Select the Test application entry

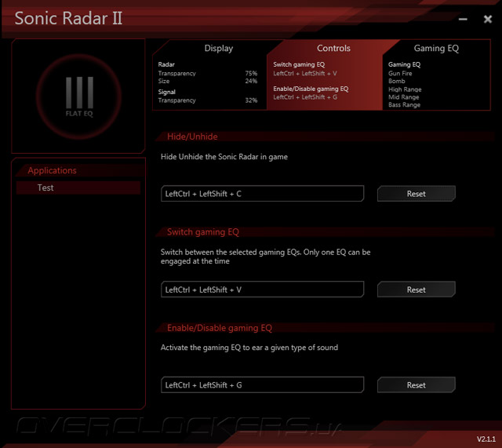click(x=78, y=188)
